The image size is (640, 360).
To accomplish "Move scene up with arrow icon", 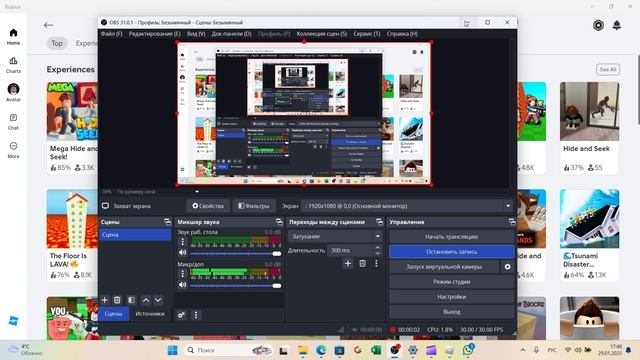I will pos(146,300).
